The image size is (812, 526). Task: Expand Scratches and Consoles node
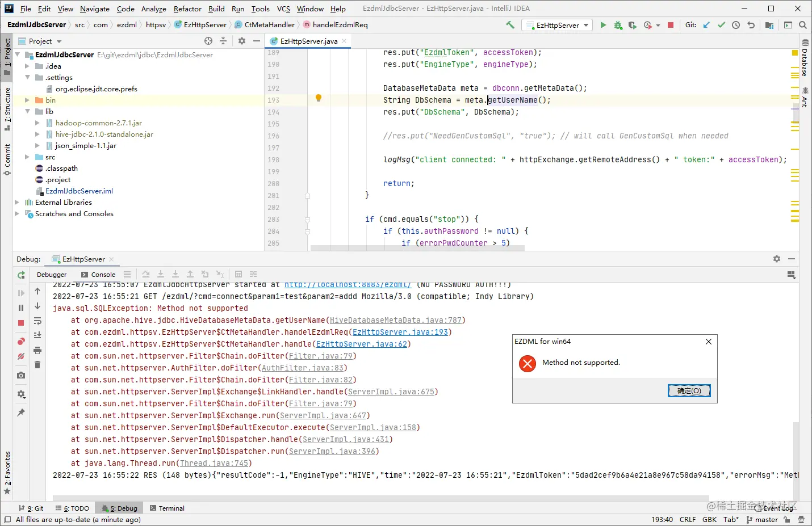[17, 214]
